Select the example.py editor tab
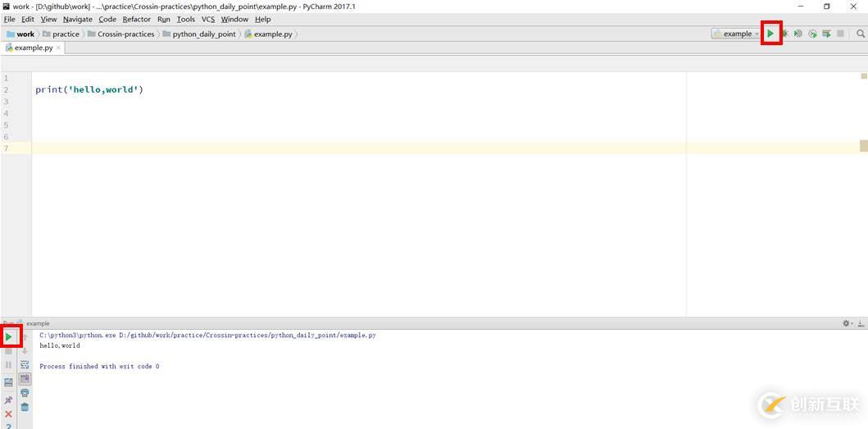The height and width of the screenshot is (429, 868). 33,48
